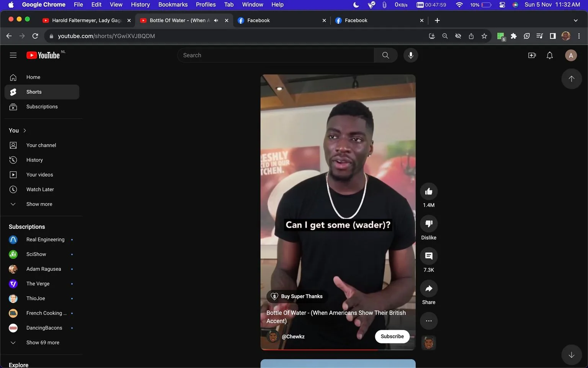Screen dimensions: 588x368
Task: Mute the Bottle Of Water tab audio
Action: click(x=216, y=20)
